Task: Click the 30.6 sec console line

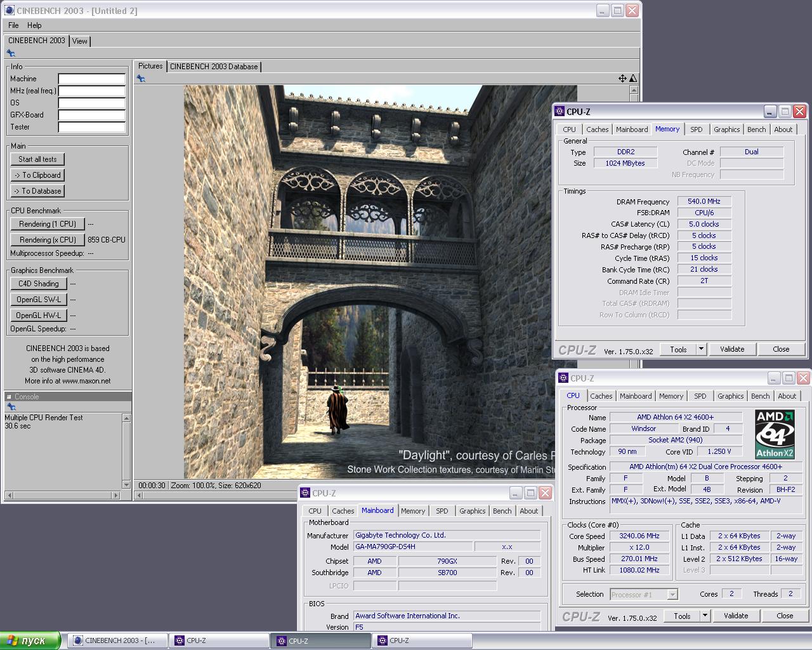Action: click(x=18, y=426)
